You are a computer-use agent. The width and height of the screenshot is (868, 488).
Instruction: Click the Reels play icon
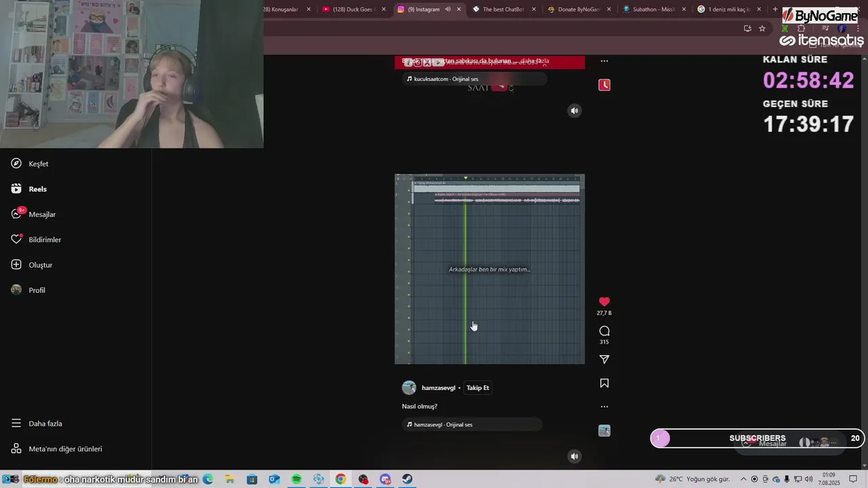point(16,189)
